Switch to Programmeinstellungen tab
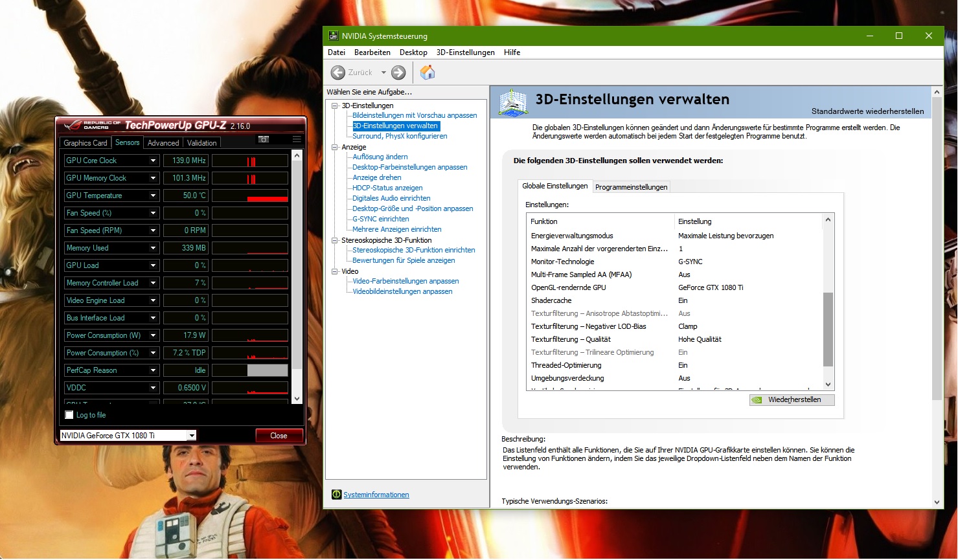The image size is (958, 560). [x=632, y=187]
